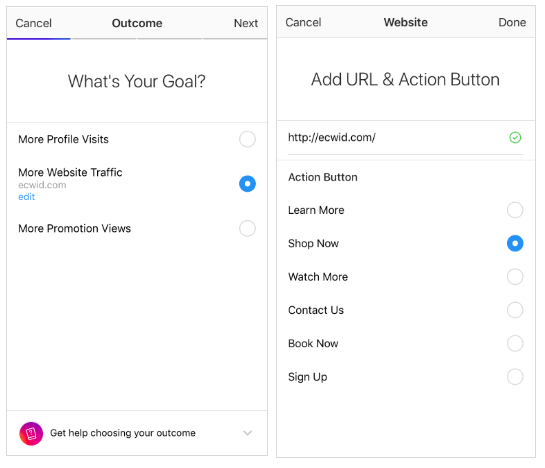Select More Profile Visits radio button
This screenshot has height=468, width=545.
[x=247, y=139]
